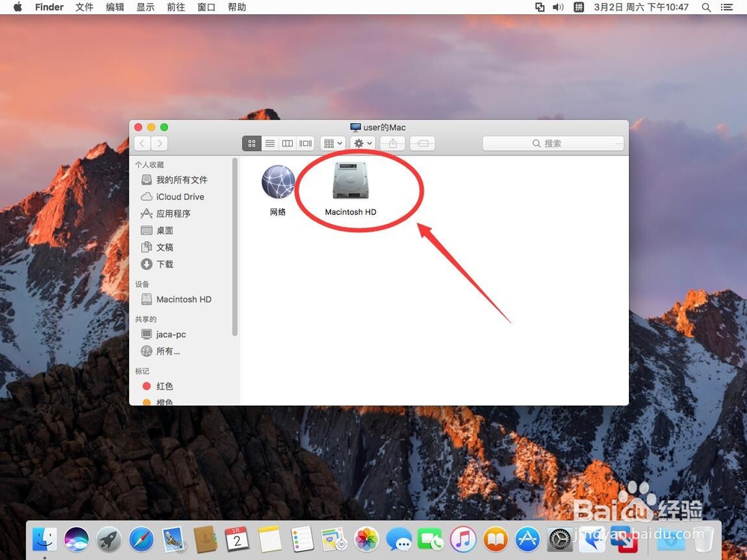The image size is (747, 560).
Task: Launch Siri from the Dock
Action: [77, 540]
